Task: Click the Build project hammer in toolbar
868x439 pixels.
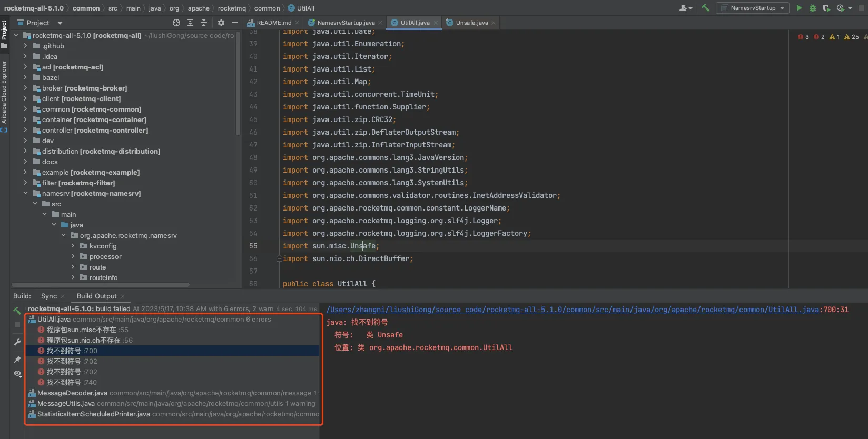Action: 706,8
